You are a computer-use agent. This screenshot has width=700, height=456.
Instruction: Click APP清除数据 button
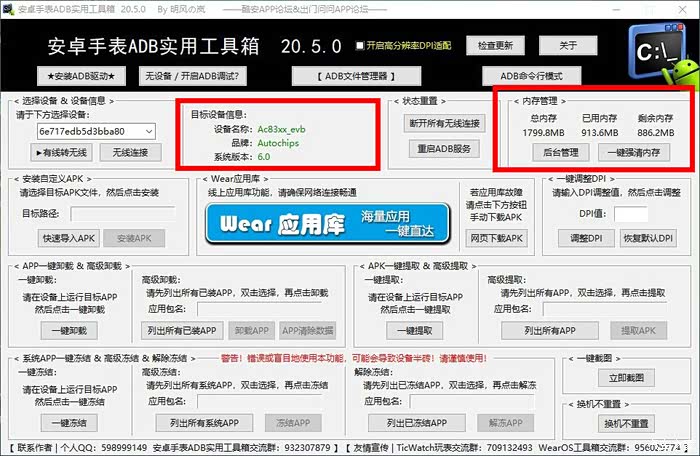coord(308,331)
